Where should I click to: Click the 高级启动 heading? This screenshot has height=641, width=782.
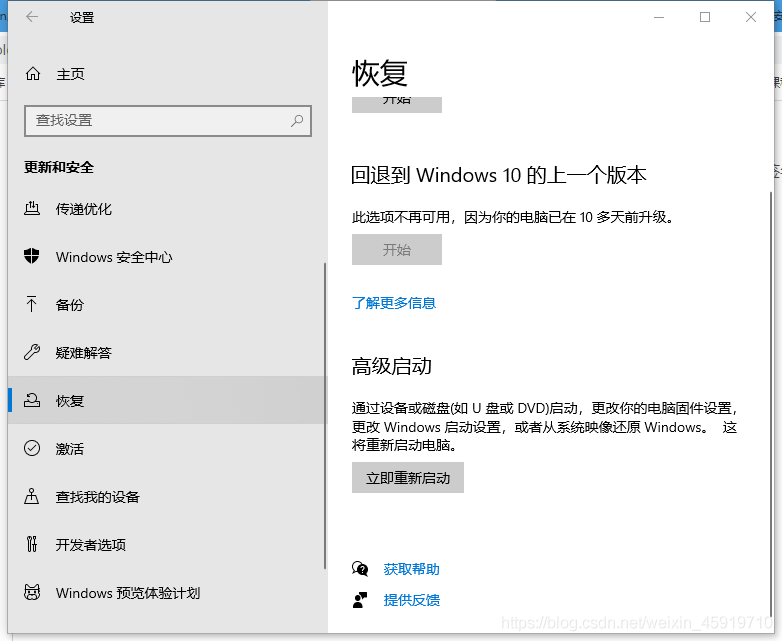391,366
